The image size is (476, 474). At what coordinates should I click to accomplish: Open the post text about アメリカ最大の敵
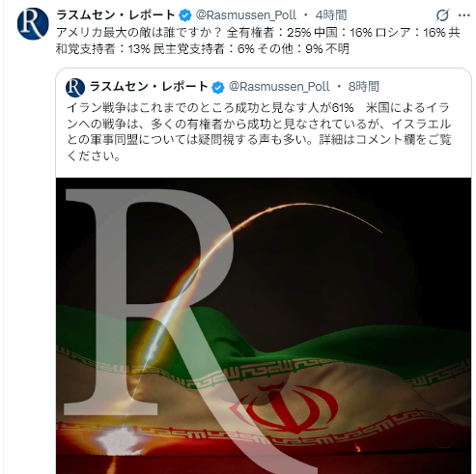[258, 41]
